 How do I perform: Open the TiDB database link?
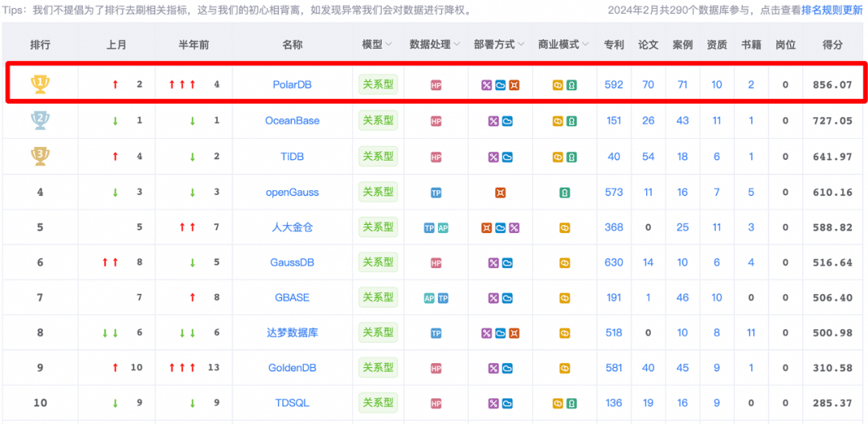pyautogui.click(x=293, y=157)
